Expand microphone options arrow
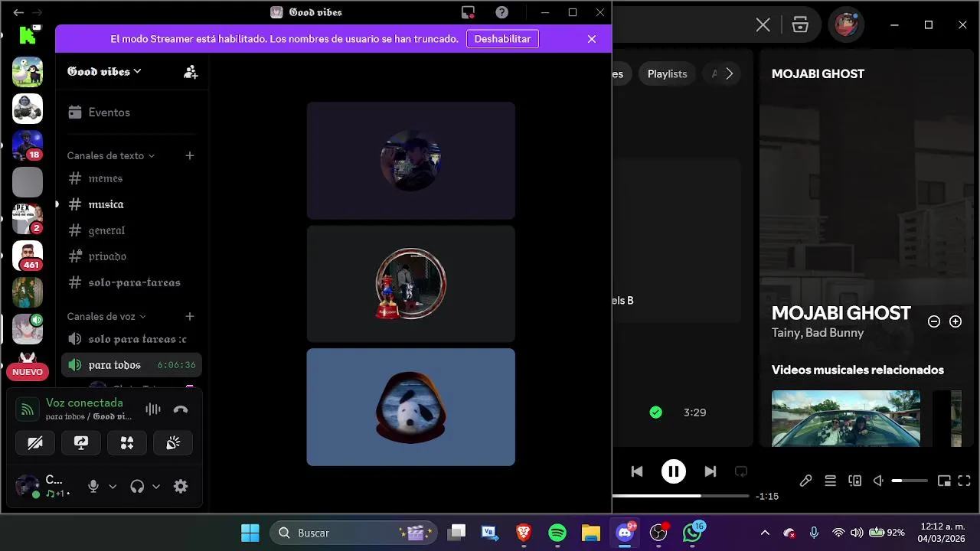The image size is (980, 551). click(x=113, y=487)
